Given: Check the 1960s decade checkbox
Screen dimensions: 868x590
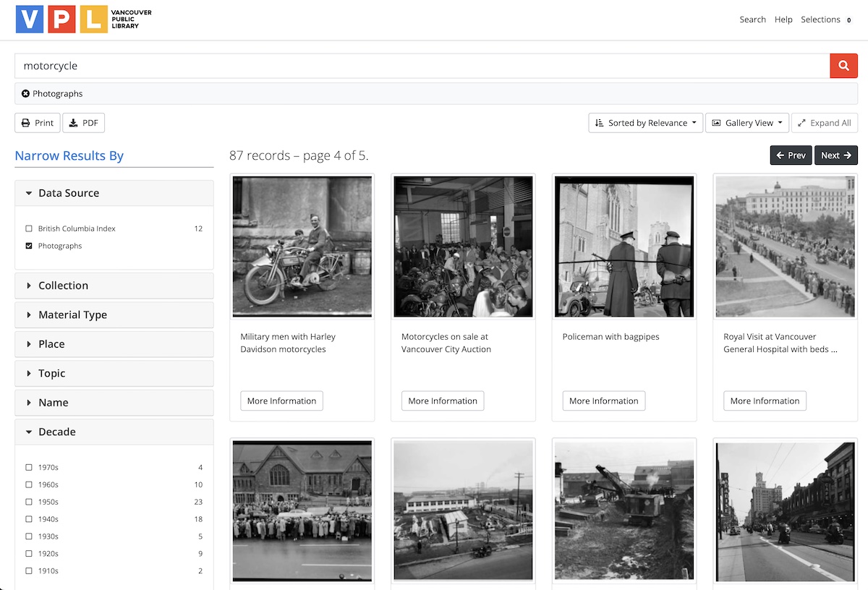Looking at the screenshot, I should pyautogui.click(x=29, y=484).
